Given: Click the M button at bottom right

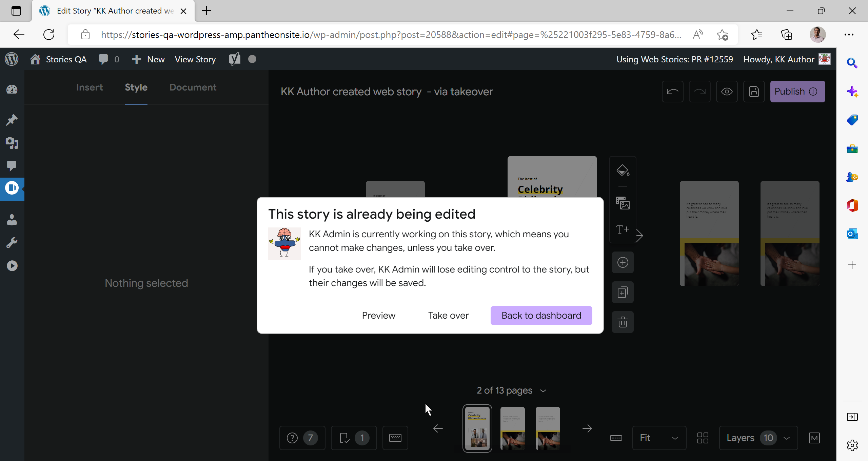Looking at the screenshot, I should point(814,438).
